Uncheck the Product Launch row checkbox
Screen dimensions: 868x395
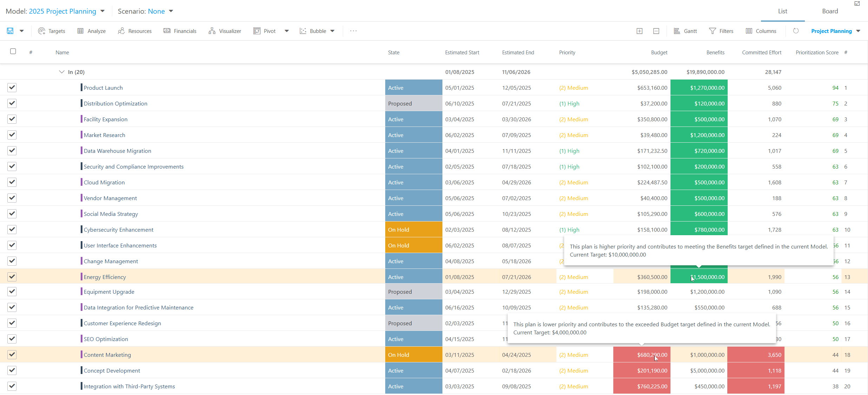click(x=12, y=87)
